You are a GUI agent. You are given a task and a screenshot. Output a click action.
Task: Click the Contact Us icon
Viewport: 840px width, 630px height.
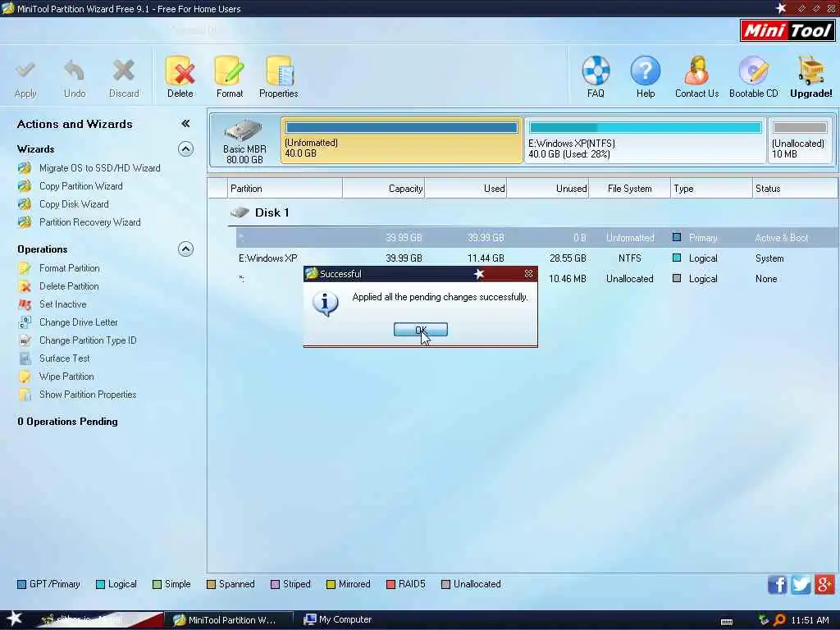(x=696, y=71)
